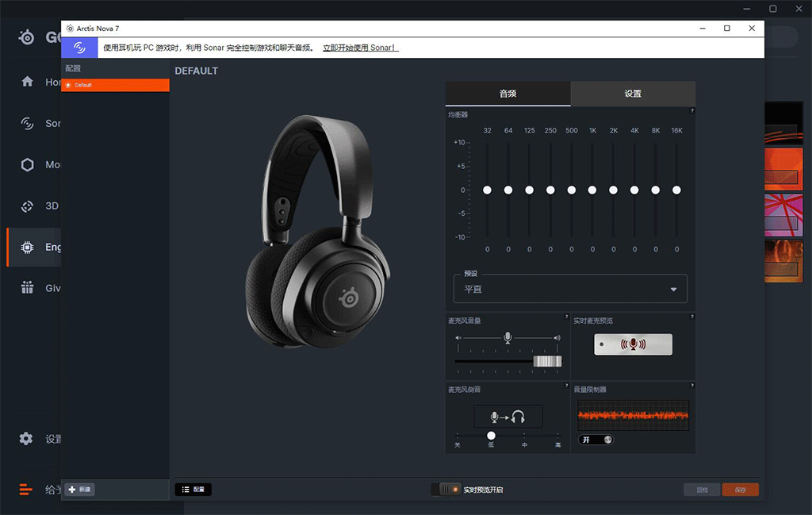Click the DEFAULT profile title

coord(197,71)
